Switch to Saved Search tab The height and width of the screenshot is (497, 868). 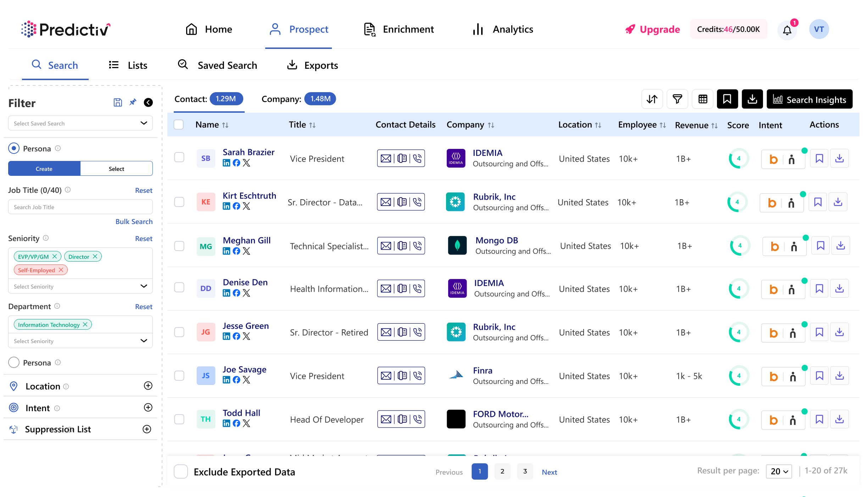coord(217,65)
